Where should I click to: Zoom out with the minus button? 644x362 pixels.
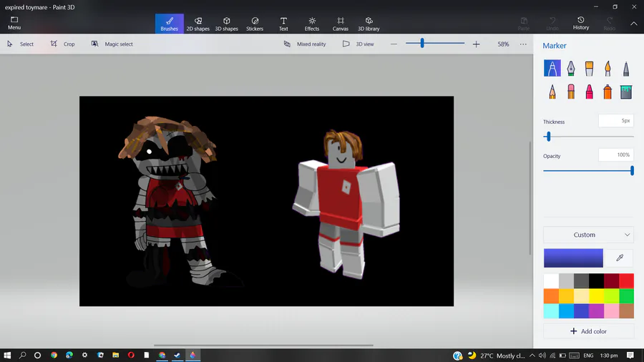click(x=394, y=44)
